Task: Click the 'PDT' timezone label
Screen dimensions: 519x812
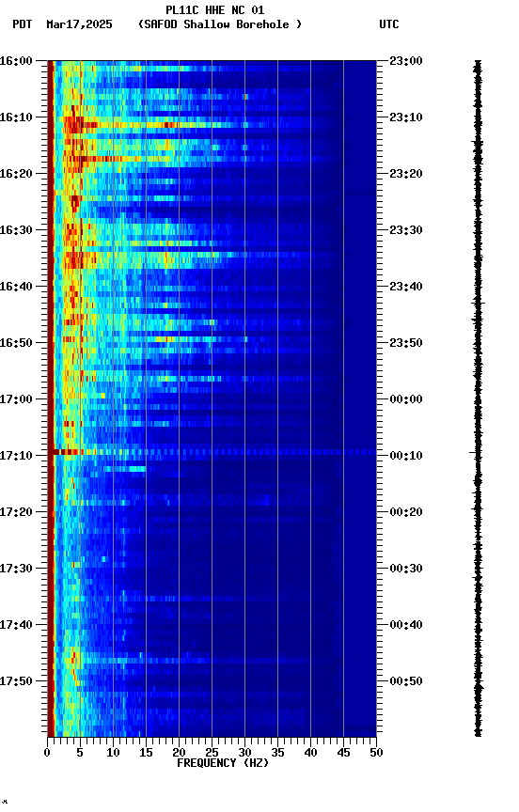Action: [23, 24]
